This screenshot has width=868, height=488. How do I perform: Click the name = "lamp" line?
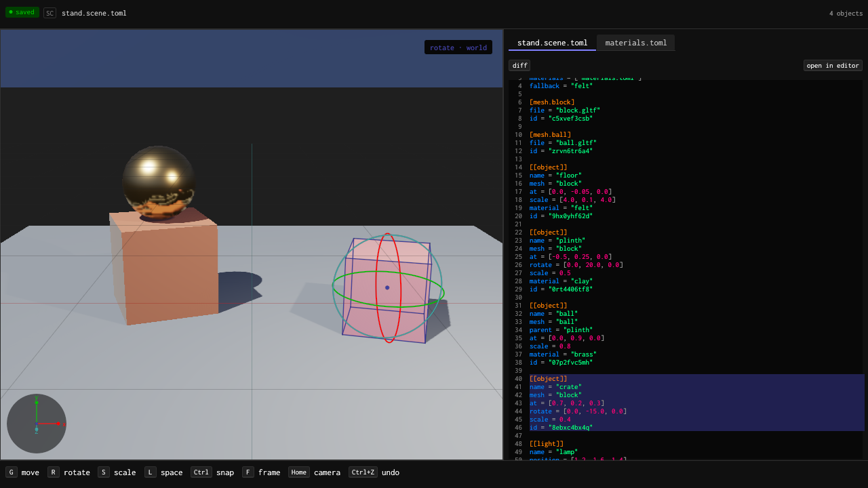tap(554, 452)
